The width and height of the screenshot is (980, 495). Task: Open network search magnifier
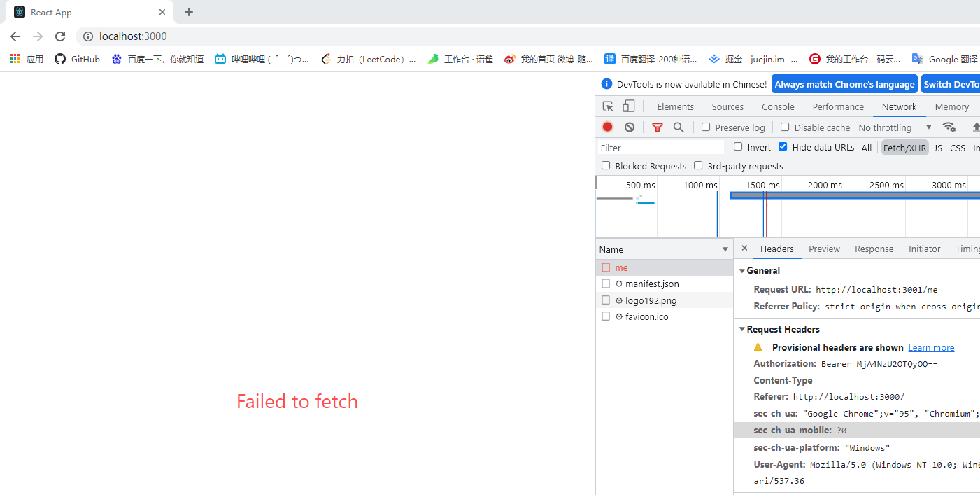679,127
